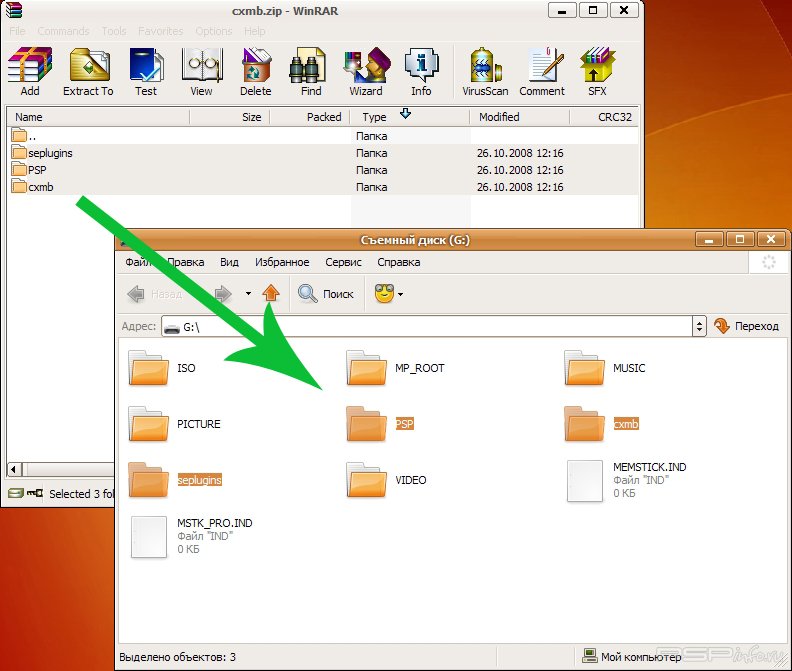Open the history dropdown next to the Forward button

pyautogui.click(x=248, y=294)
